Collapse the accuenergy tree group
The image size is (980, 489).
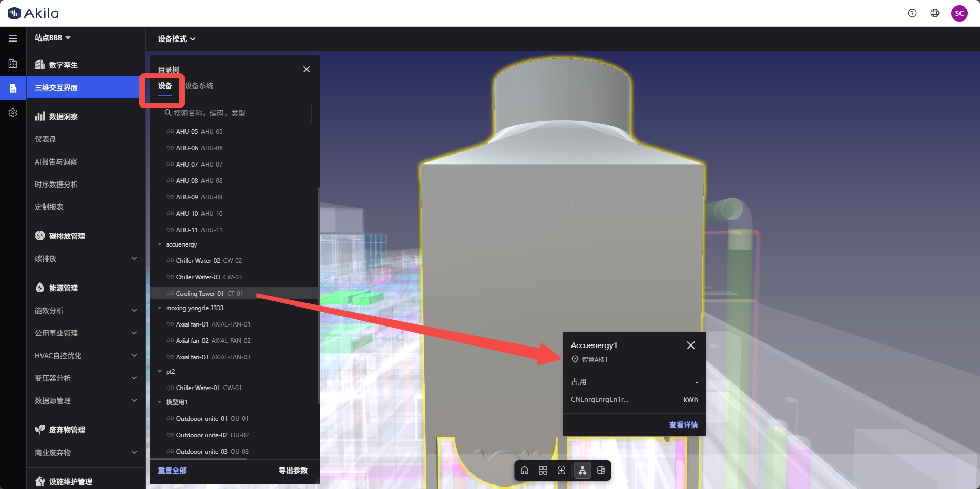coord(160,244)
